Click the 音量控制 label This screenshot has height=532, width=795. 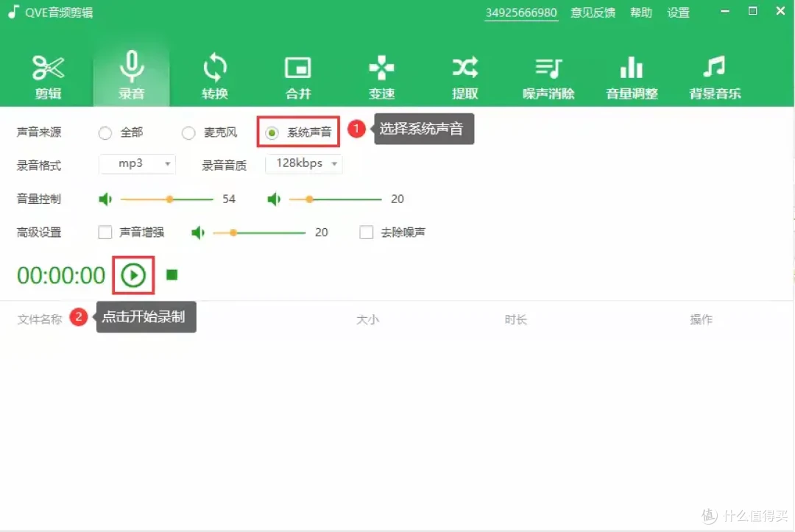(x=39, y=199)
